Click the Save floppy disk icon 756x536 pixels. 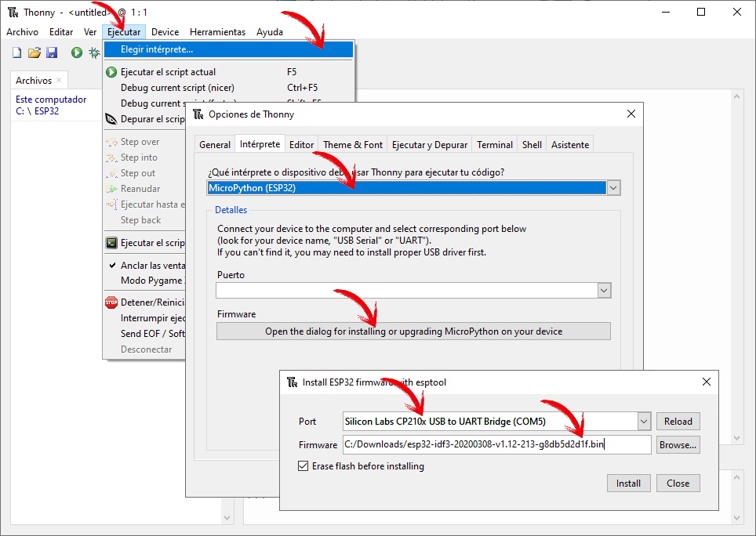coord(52,53)
